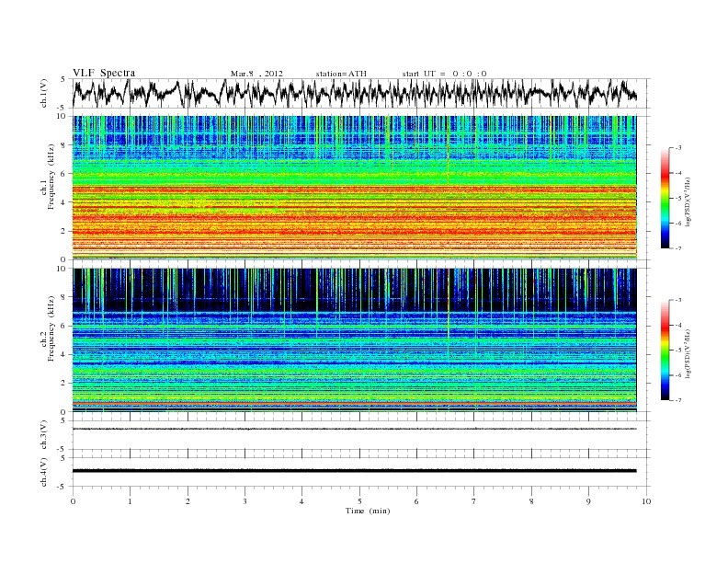Click the "9" tick on the time axis
The height and width of the screenshot is (563, 728).
click(x=588, y=501)
